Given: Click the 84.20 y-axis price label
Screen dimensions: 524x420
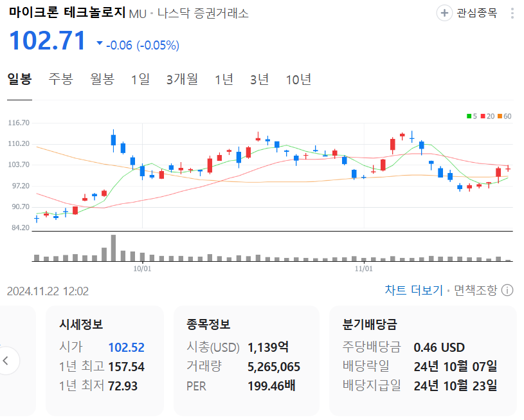Looking at the screenshot, I should (21, 228).
